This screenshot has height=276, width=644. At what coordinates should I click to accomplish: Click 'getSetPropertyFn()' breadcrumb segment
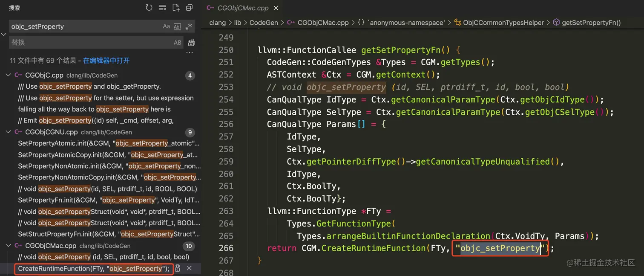591,23
